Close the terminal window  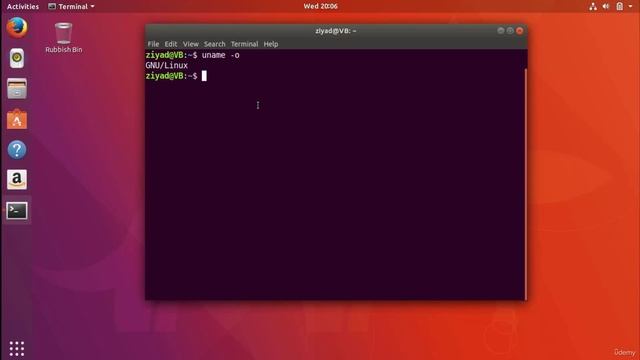(520, 31)
